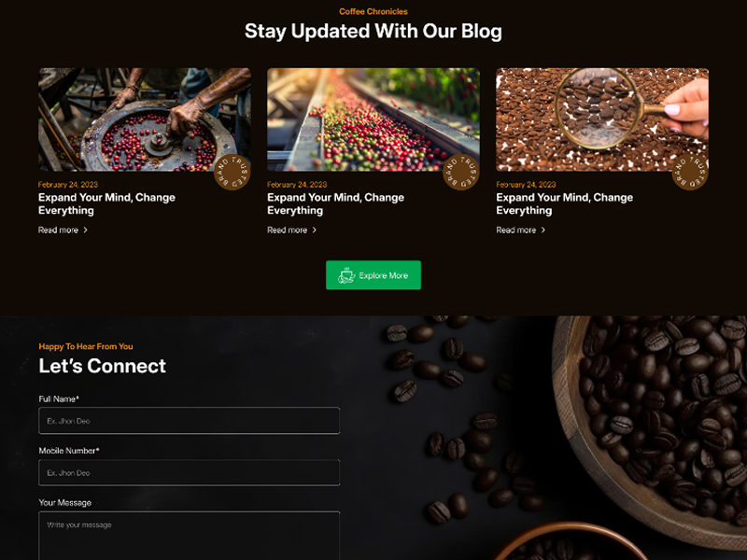Viewport: 747px width, 560px height.
Task: Click the chevron arrow after the second Read more
Action: point(314,230)
